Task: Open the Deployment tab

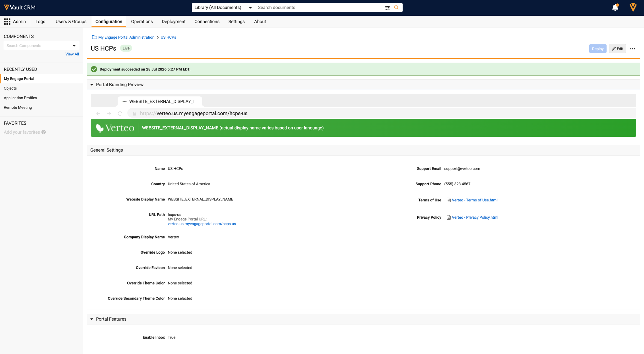Action: (x=174, y=21)
